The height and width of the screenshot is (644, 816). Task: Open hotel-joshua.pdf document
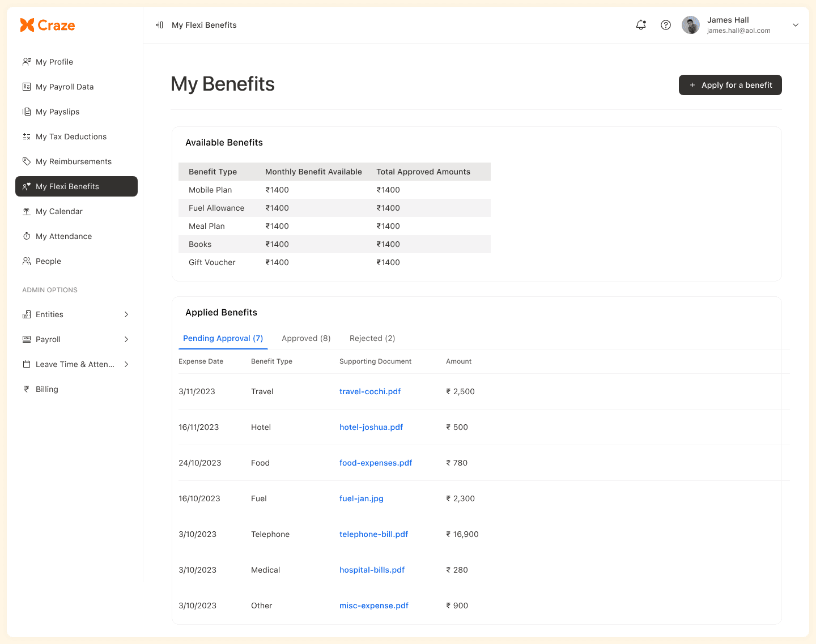371,427
